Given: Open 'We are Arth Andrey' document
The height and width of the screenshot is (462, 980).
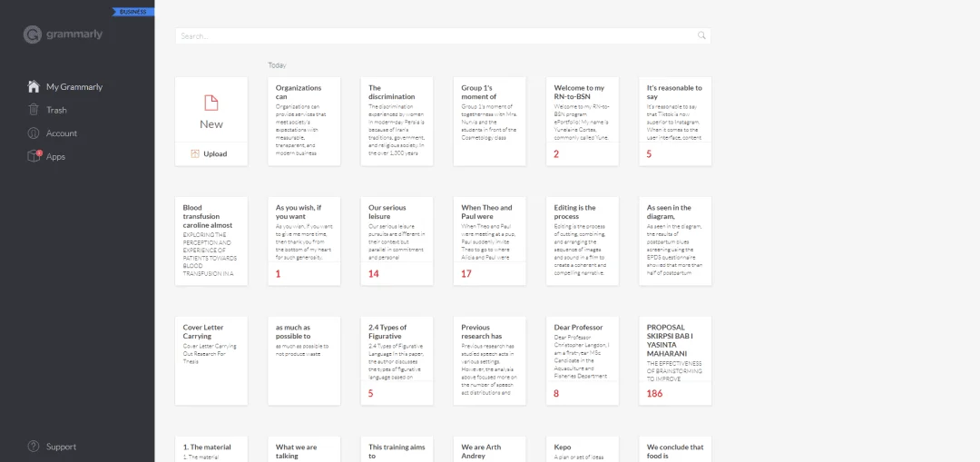Looking at the screenshot, I should [489, 449].
